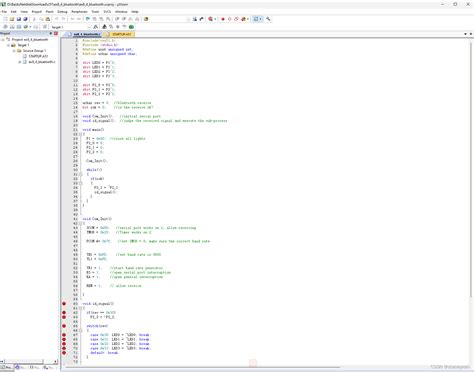
Task: Click the Insert/Remove Breakpoint red dot icon
Action: (x=223, y=19)
